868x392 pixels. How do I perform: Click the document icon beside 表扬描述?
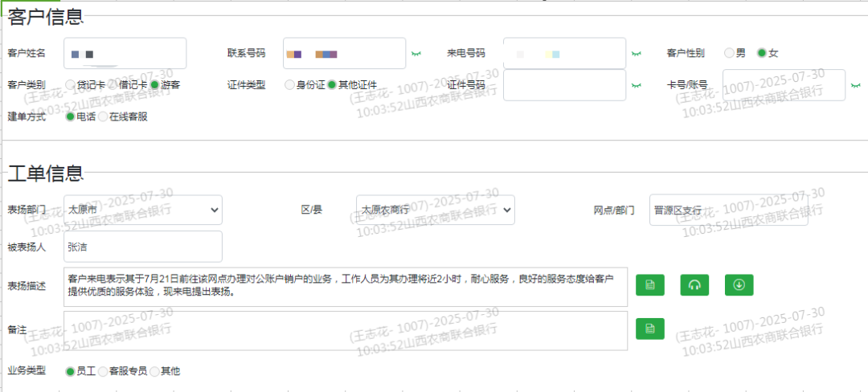coord(649,285)
